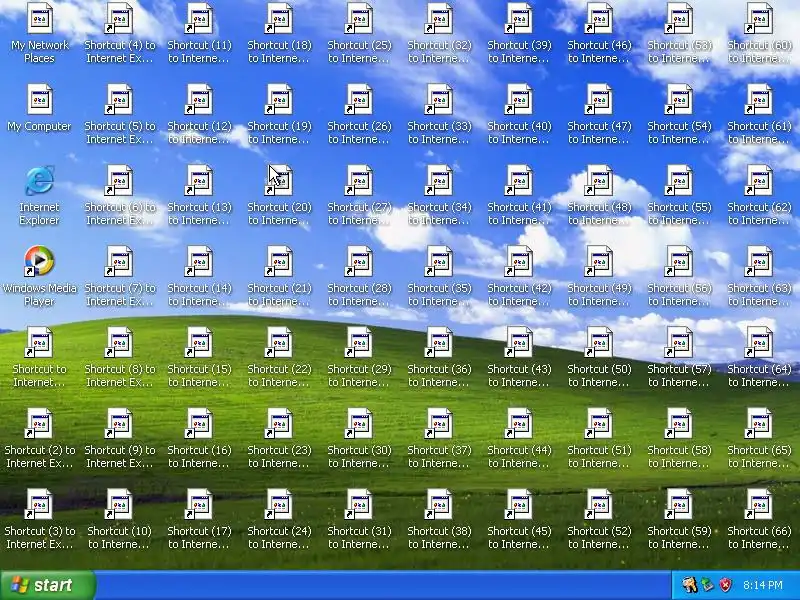
Task: Click the 'Shortcut (56) to Interne…' label
Action: (x=680, y=294)
